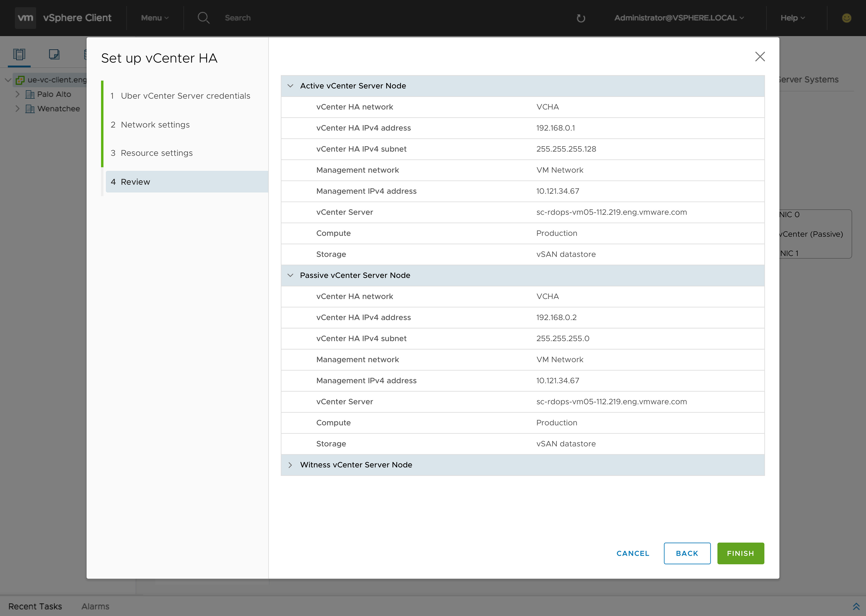
Task: Go to step 1 Uber vCenter Server credentials
Action: click(180, 96)
